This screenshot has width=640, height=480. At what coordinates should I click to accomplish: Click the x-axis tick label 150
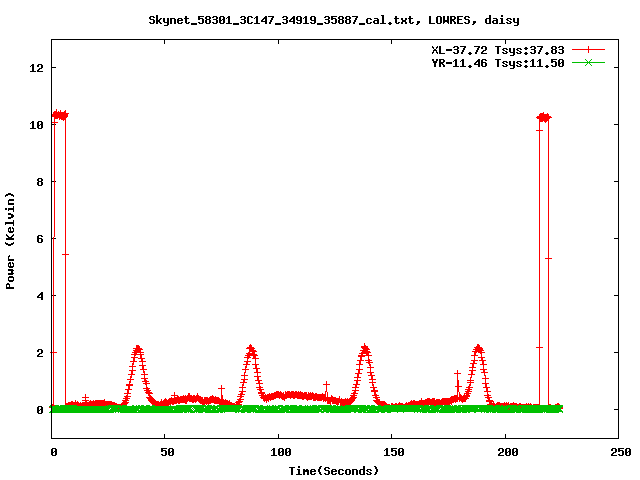pyautogui.click(x=394, y=452)
